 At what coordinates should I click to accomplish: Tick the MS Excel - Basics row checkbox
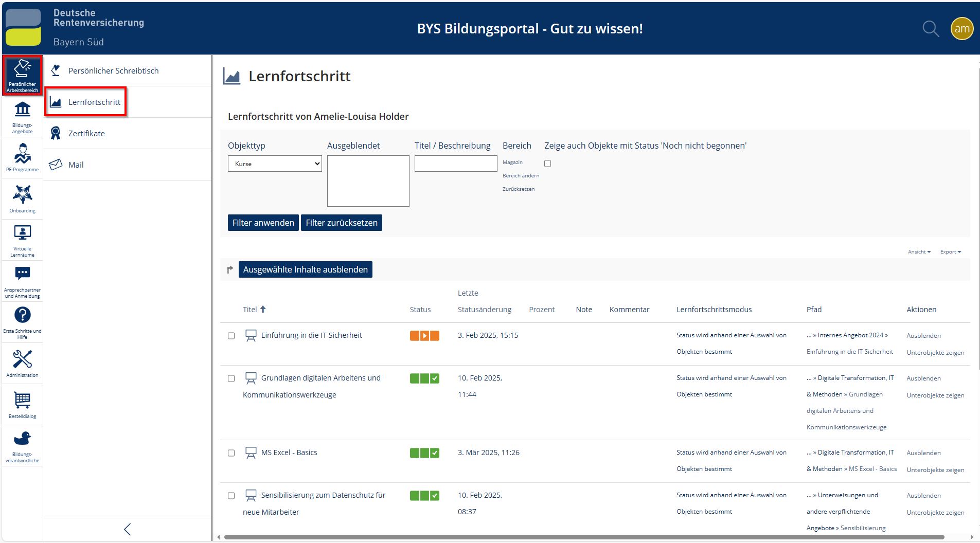pyautogui.click(x=231, y=453)
